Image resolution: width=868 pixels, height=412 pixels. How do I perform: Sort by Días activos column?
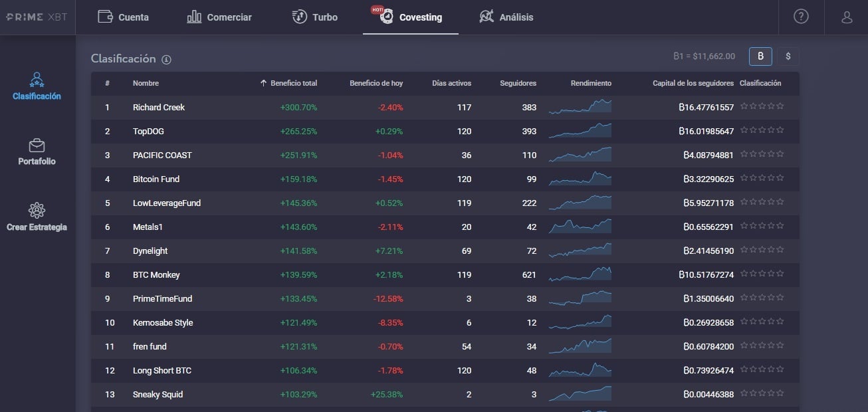(x=451, y=83)
